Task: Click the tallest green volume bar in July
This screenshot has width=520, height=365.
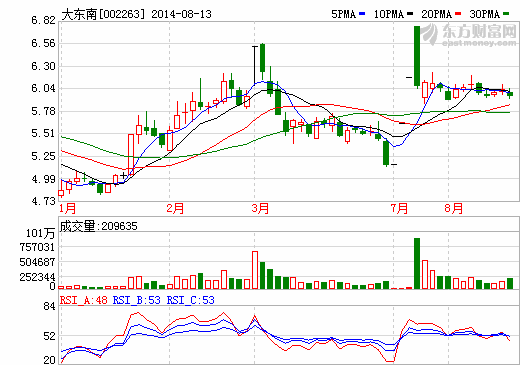Action: [417, 263]
